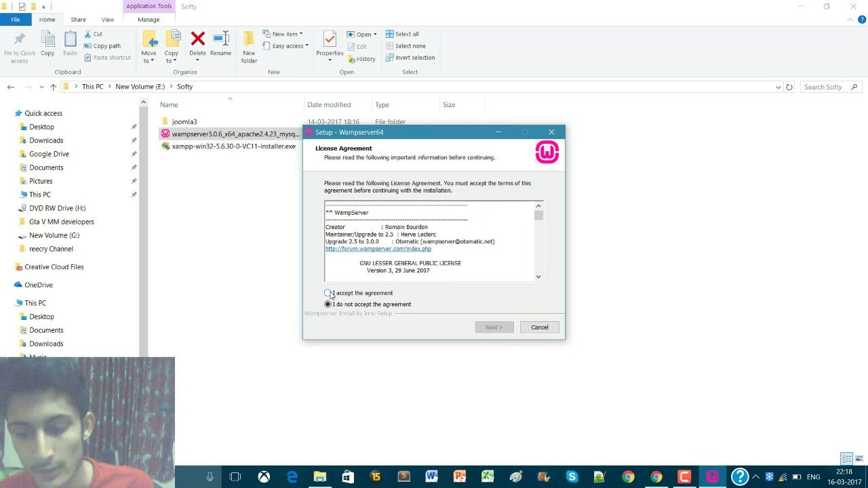Click the WampServer logo in setup header
Viewport: 868px width, 488px height.
pyautogui.click(x=547, y=152)
